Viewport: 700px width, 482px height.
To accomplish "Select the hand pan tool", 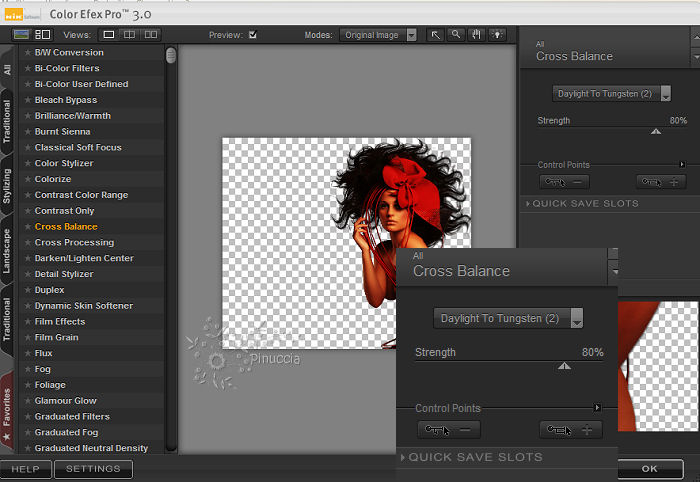I will [476, 35].
